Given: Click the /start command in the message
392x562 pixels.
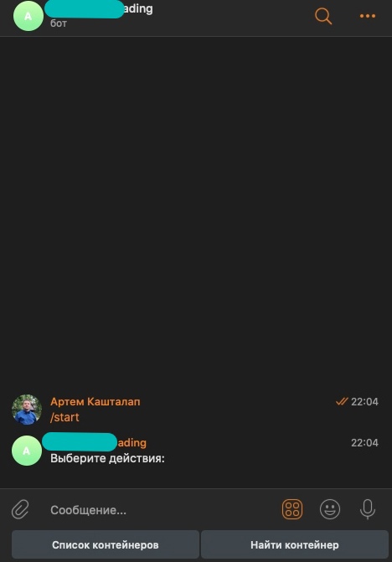Looking at the screenshot, I should [64, 417].
